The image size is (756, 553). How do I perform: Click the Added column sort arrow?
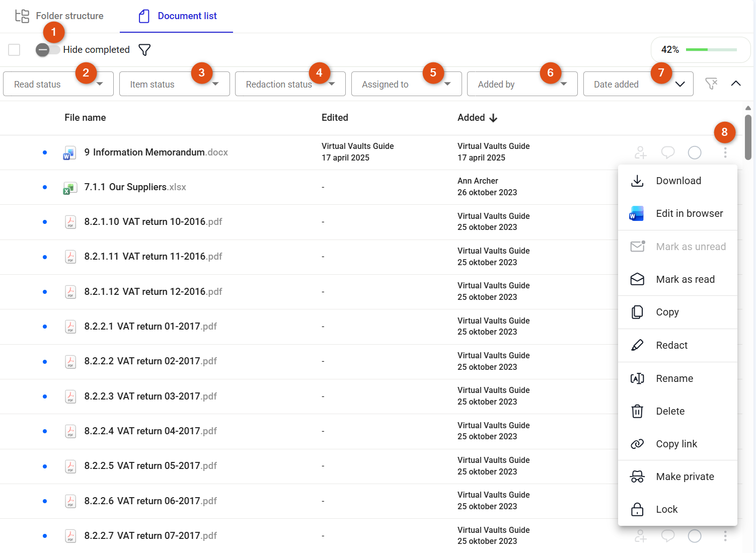[x=493, y=118]
